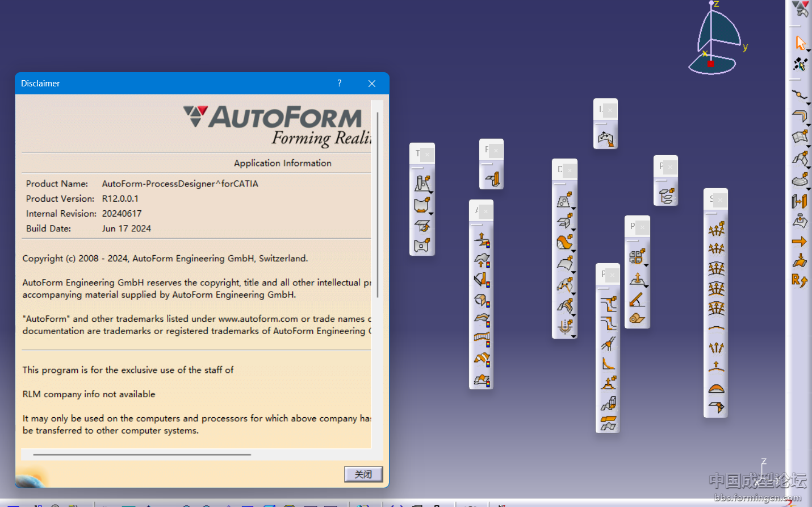Image resolution: width=812 pixels, height=507 pixels.
Task: Click the orange angle icon in P toolbar
Action: point(638,298)
